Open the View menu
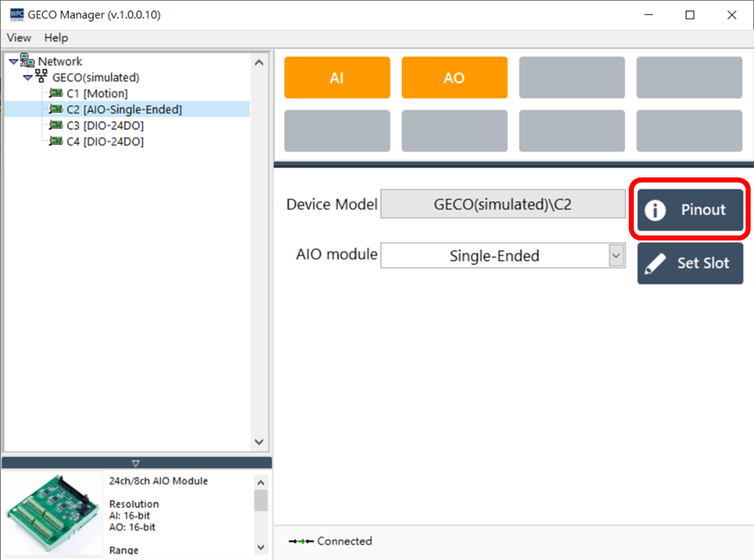Viewport: 754px width, 560px height. 18,38
